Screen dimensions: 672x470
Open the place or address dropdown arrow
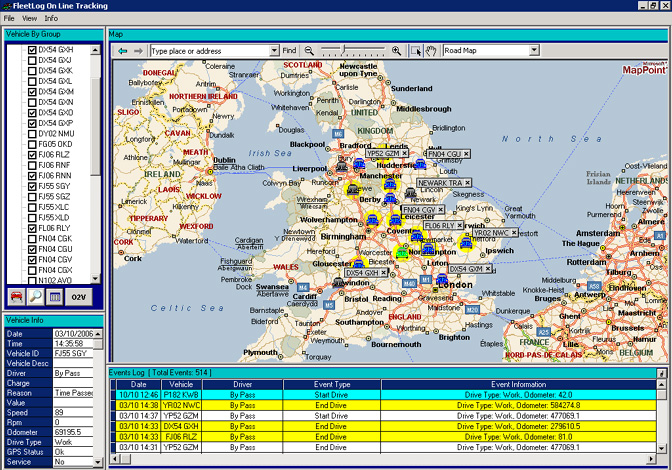point(274,51)
